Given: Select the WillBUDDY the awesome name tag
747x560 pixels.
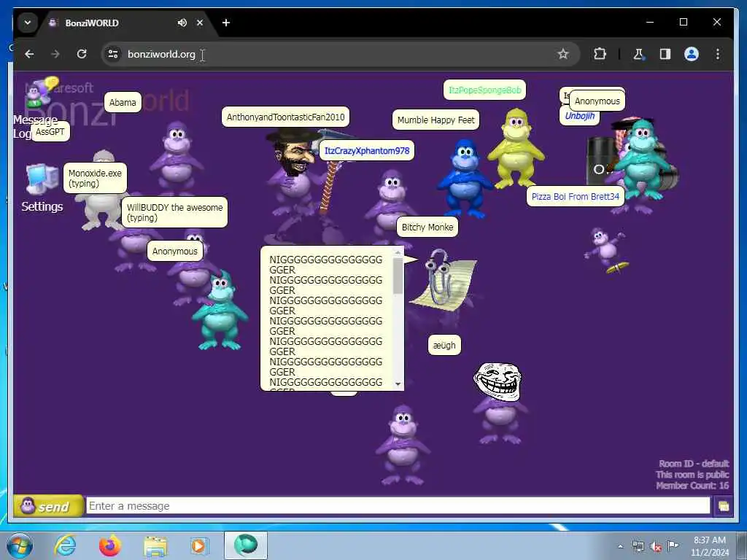Looking at the screenshot, I should [x=174, y=212].
